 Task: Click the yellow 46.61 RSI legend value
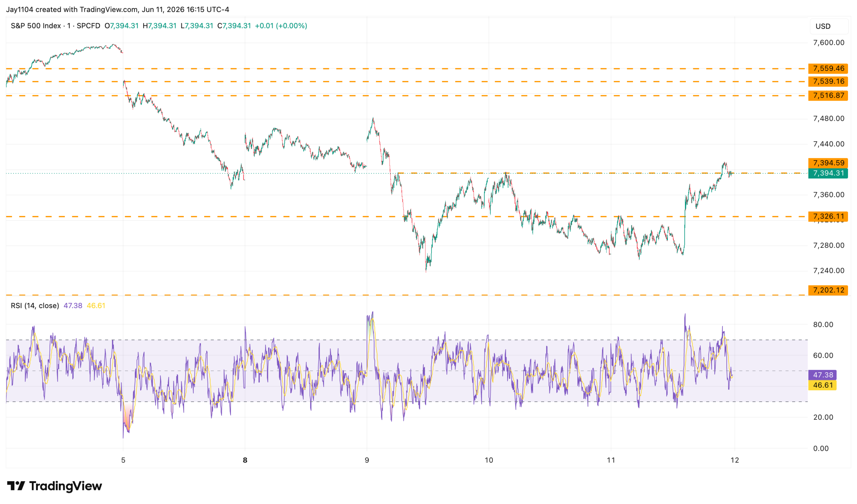[x=96, y=306]
